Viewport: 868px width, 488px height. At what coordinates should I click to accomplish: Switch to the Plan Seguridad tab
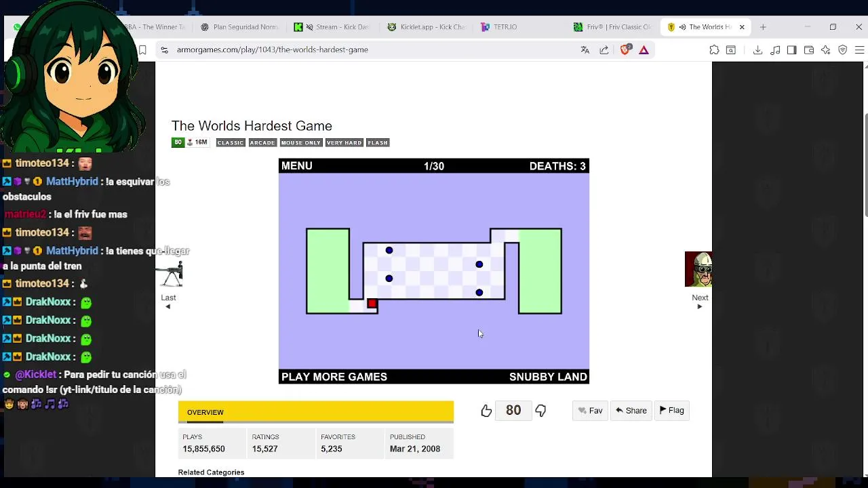click(x=240, y=27)
